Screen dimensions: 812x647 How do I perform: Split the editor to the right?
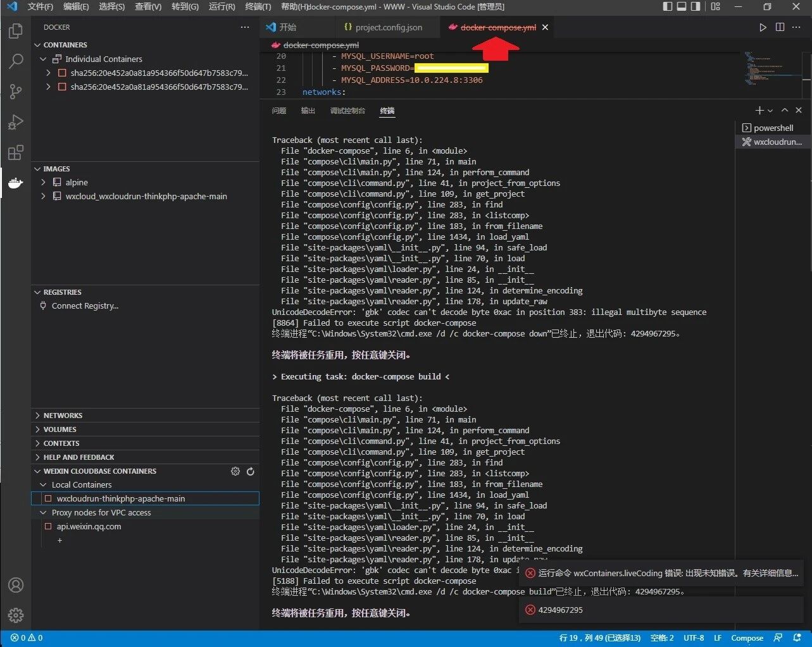coord(780,27)
